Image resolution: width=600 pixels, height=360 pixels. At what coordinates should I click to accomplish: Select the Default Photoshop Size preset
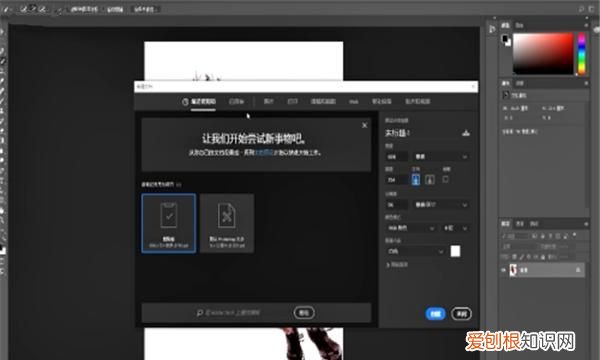point(227,223)
